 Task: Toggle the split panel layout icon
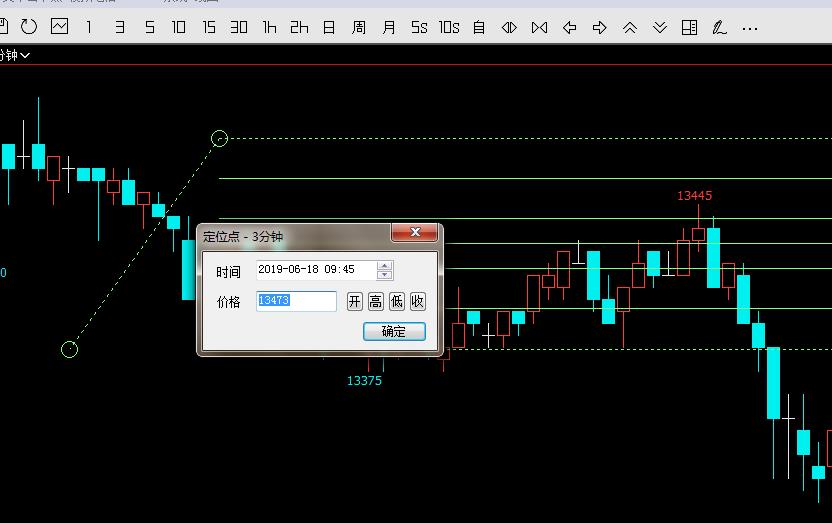(689, 27)
